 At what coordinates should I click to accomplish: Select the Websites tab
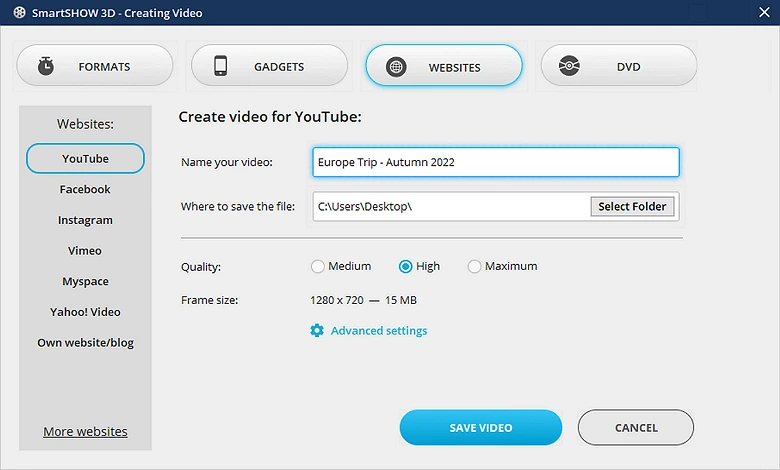coord(444,66)
